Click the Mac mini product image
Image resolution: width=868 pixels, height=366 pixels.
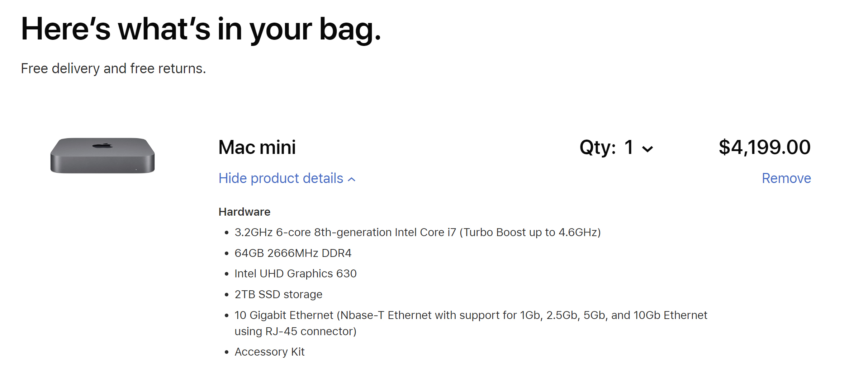click(103, 156)
